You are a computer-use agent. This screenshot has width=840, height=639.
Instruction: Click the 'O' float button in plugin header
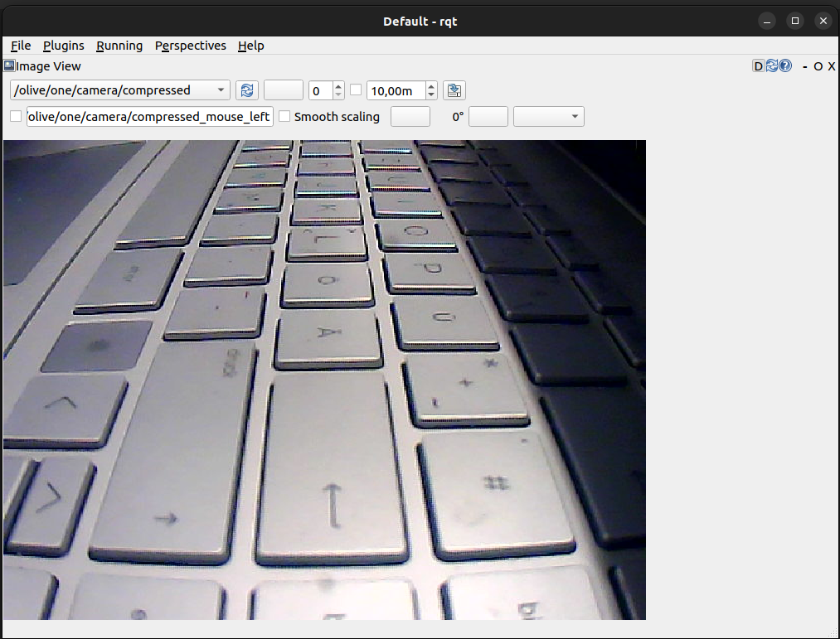818,66
